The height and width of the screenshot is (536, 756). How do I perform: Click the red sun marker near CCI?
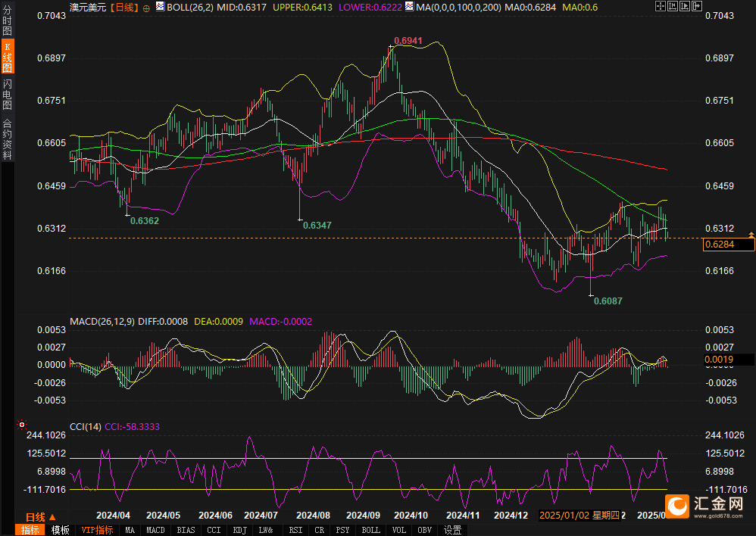pos(22,424)
